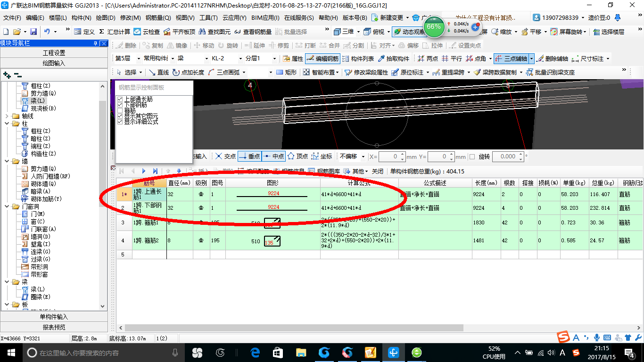Viewport: 644px width, 362px height.
Task: Click the 绘图输入 navigation button
Action: [54, 63]
